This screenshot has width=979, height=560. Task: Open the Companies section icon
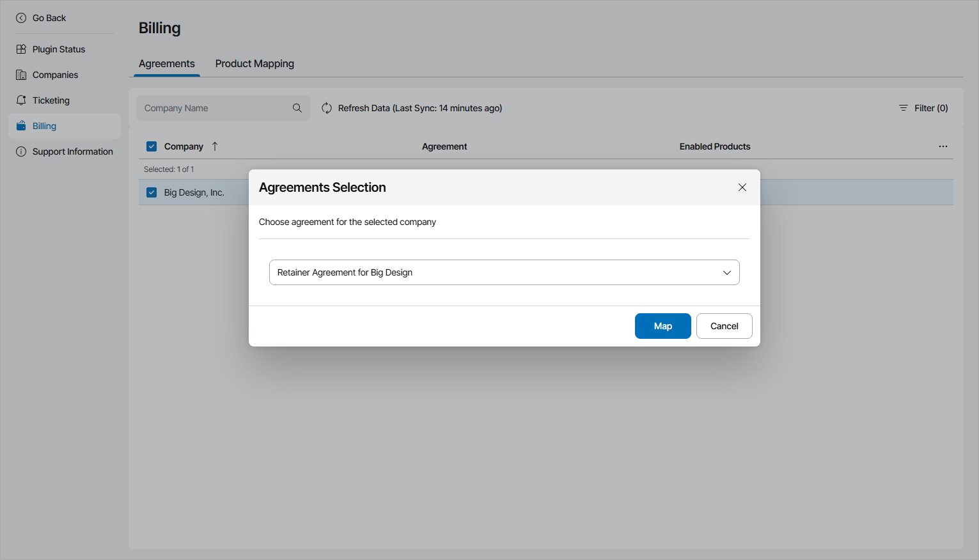(21, 74)
